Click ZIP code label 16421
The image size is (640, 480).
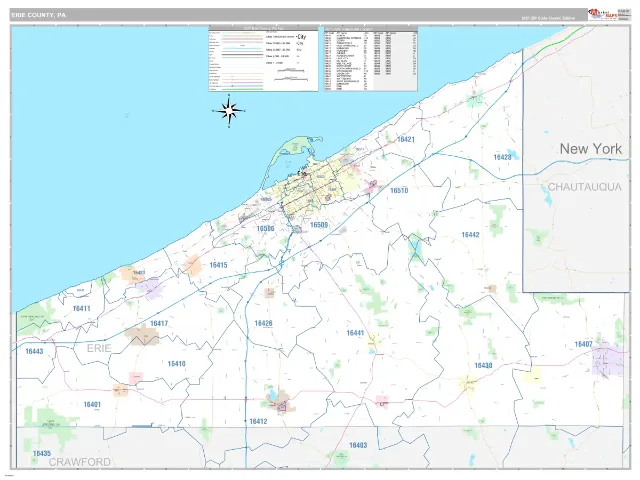pos(406,140)
